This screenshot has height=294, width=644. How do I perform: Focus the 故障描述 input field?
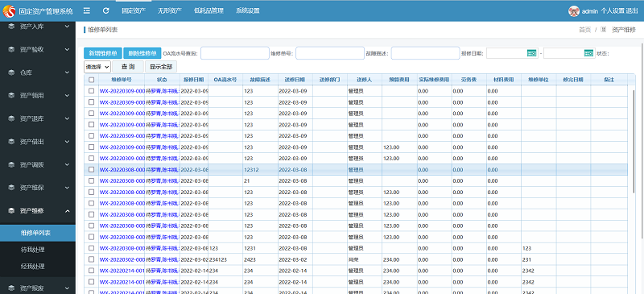[x=426, y=53]
